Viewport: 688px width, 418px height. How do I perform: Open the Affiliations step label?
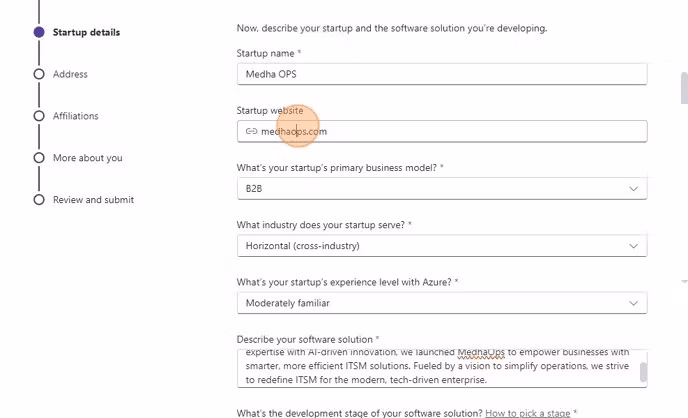point(76,116)
